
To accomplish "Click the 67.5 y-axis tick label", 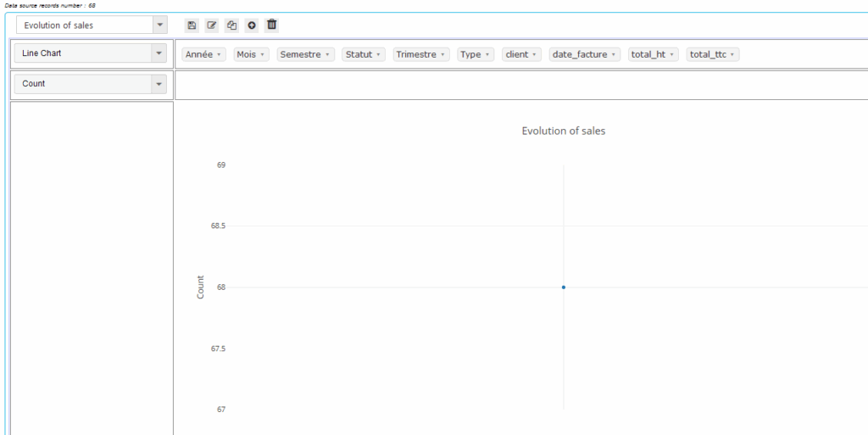I will click(x=218, y=349).
